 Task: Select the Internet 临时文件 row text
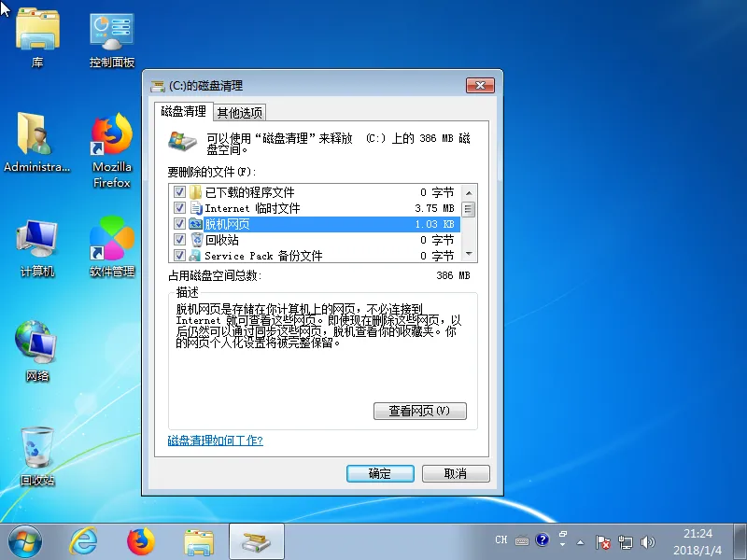(252, 208)
